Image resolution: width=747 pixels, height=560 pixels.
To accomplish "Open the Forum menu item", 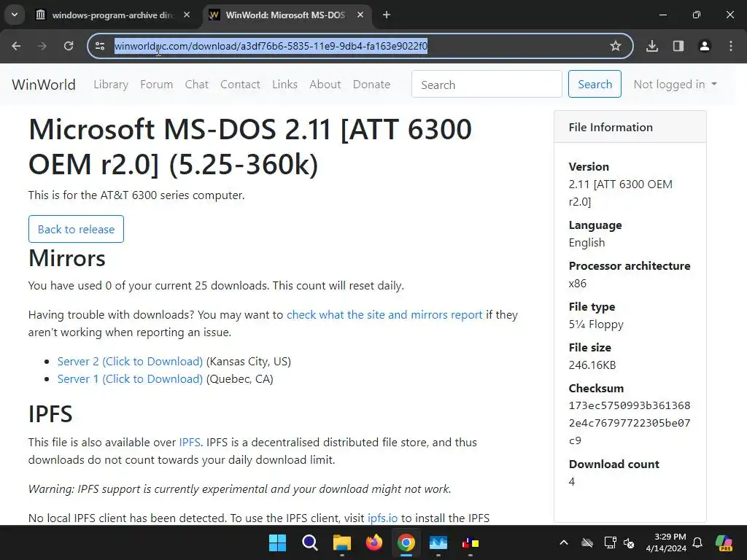I will coord(156,85).
